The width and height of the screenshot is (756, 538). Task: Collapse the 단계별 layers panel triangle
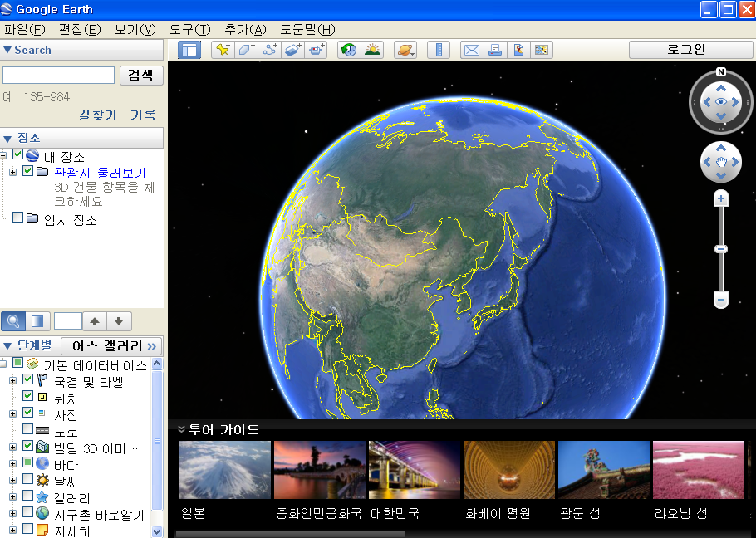tap(7, 346)
